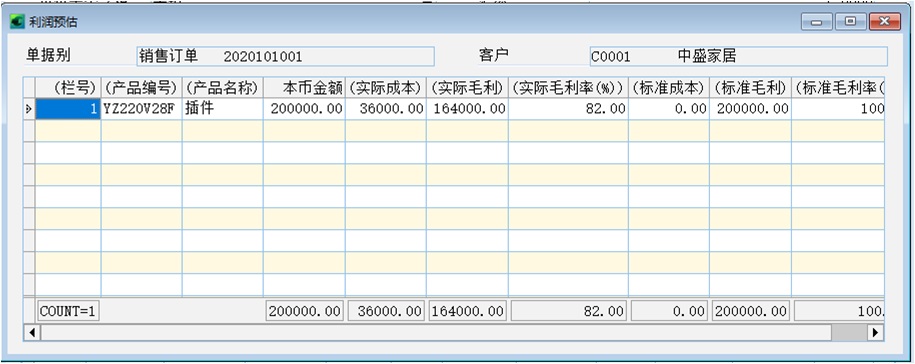Click the (产品名称) column header
Viewport: 915px width, 364px height.
(223, 88)
